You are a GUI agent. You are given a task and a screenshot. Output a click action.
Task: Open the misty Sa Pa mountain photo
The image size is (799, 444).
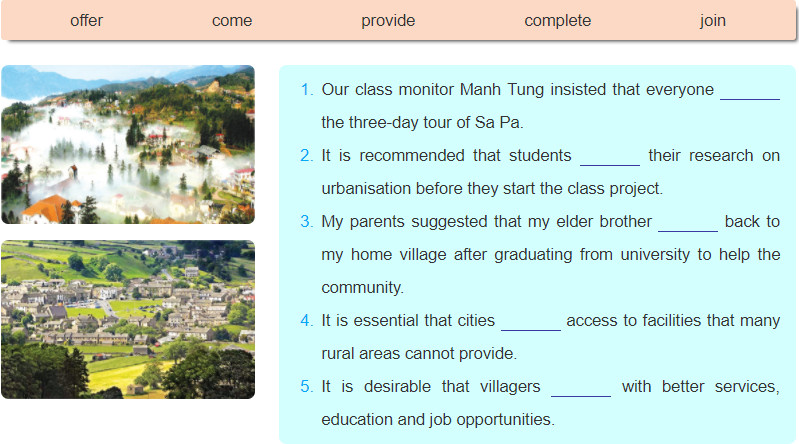point(128,144)
